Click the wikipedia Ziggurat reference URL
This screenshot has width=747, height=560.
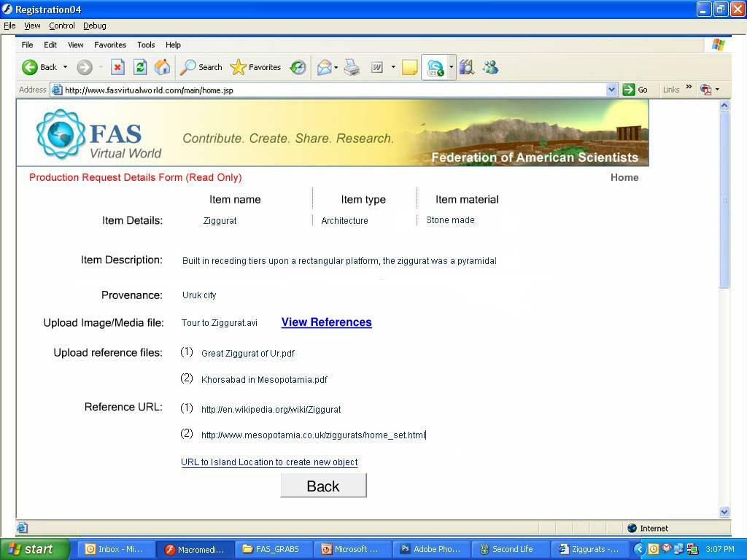coord(271,409)
